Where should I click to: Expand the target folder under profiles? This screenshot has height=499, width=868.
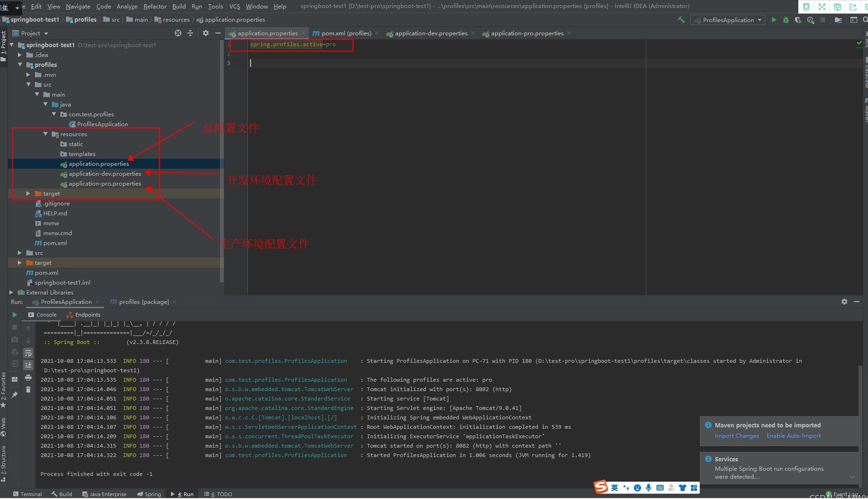(28, 193)
